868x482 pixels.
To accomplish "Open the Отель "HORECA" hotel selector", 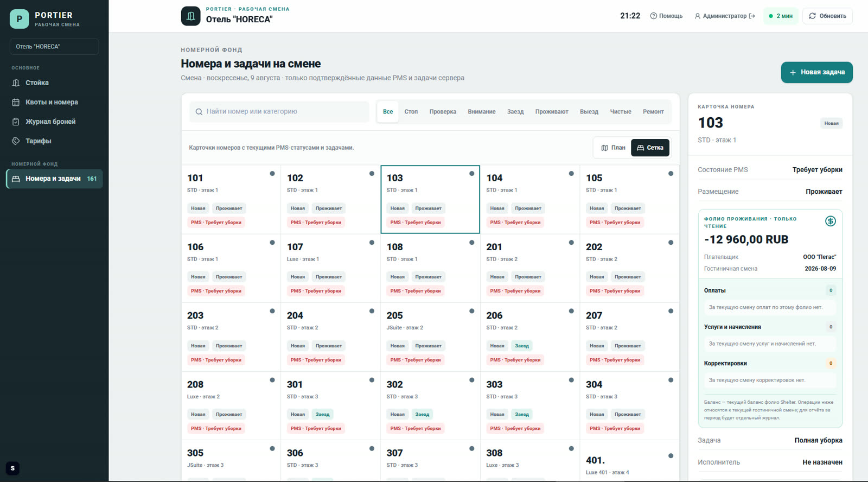I will point(54,47).
